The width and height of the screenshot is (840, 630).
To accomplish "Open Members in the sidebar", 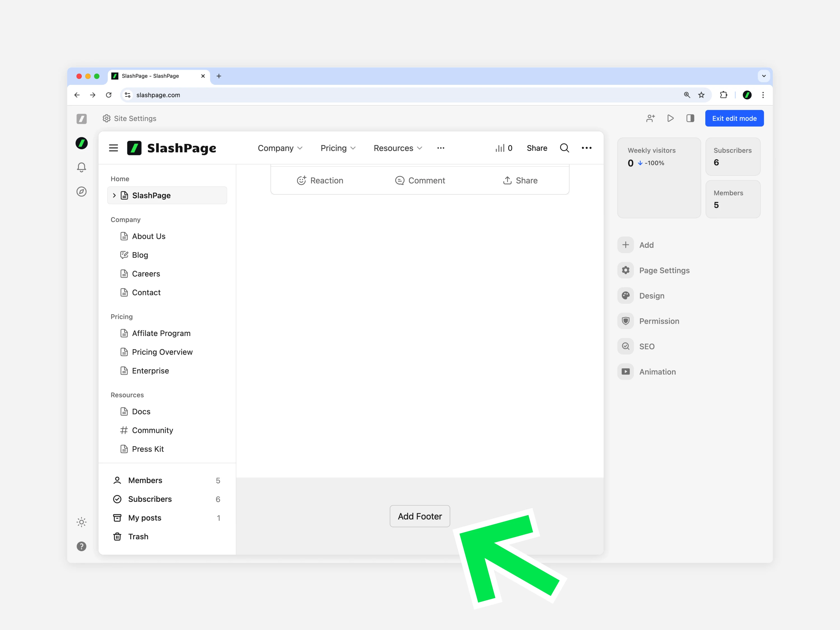I will 167,481.
